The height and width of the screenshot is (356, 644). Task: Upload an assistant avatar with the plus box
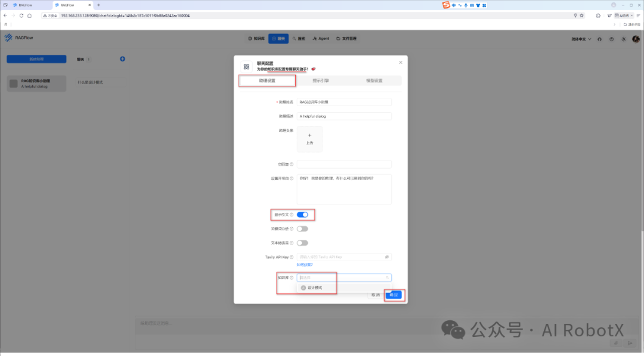309,139
